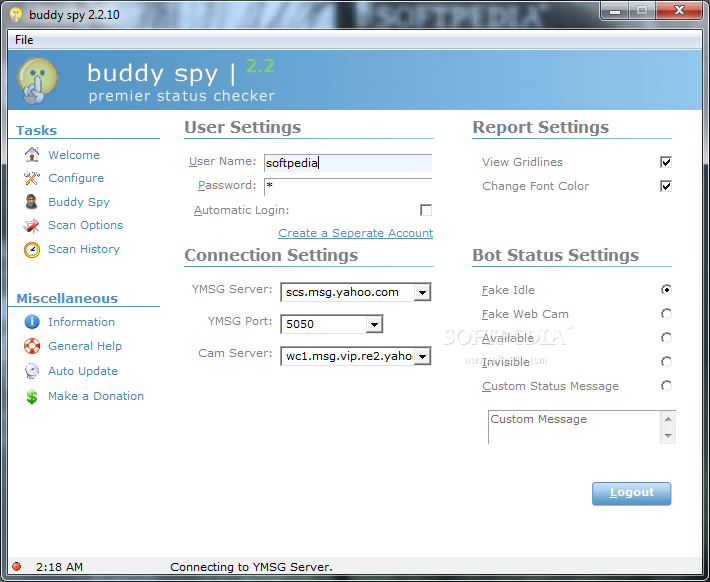Screen dimensions: 710x582
Task: Click the General Help lifebuoy icon
Action: pyautogui.click(x=32, y=346)
